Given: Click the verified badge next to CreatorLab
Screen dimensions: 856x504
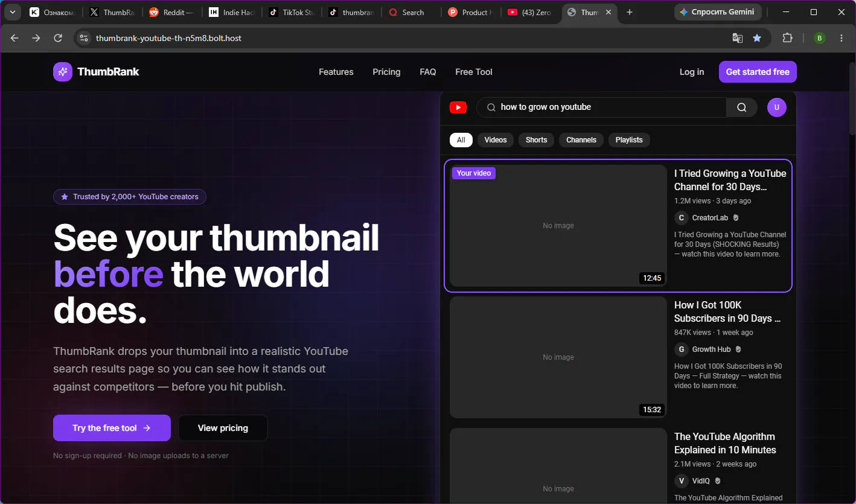Looking at the screenshot, I should pyautogui.click(x=735, y=218).
